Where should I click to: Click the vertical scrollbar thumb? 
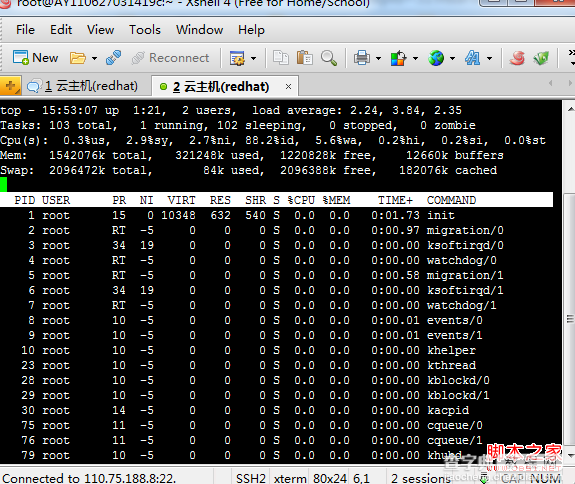(x=569, y=319)
